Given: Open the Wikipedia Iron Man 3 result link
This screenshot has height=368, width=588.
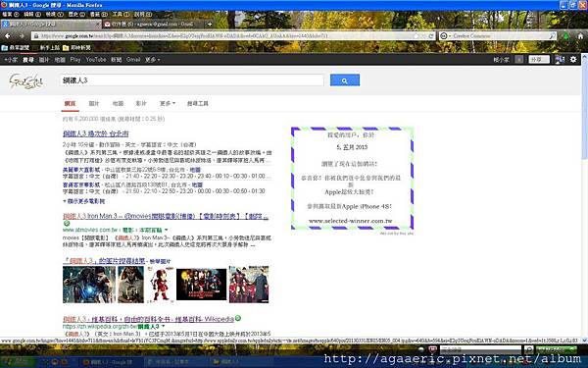Looking at the screenshot, I should tap(148, 319).
